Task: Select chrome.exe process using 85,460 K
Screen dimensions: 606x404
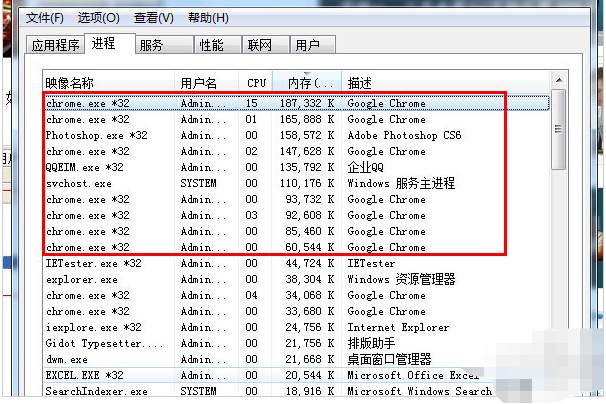Action: (x=296, y=231)
